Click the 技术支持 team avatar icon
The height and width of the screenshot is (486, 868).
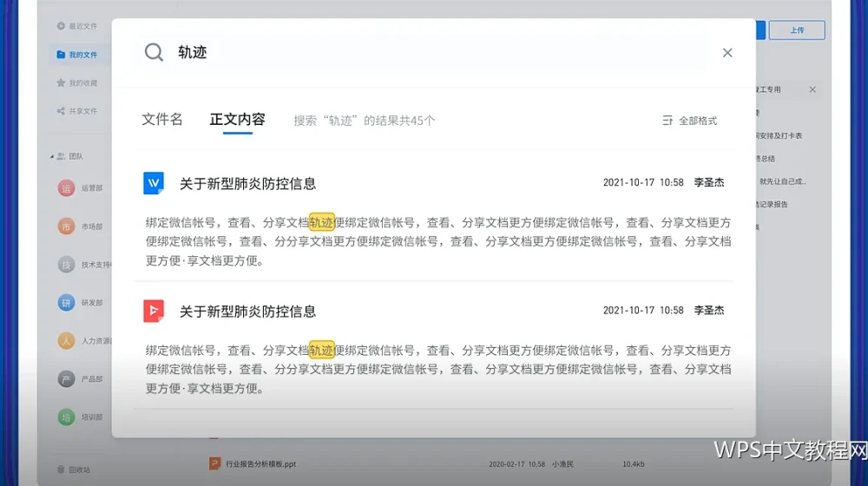click(x=67, y=265)
